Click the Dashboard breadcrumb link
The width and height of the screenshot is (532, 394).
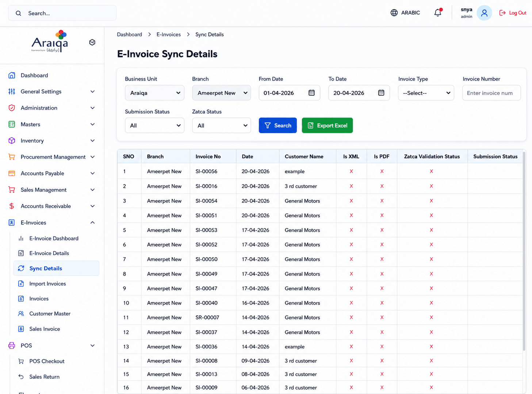(x=129, y=35)
